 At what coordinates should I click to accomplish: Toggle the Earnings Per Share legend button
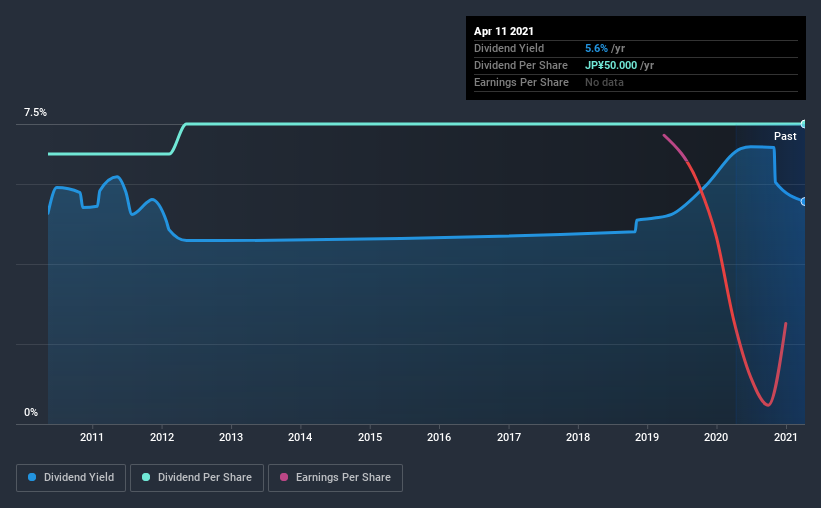pyautogui.click(x=335, y=478)
